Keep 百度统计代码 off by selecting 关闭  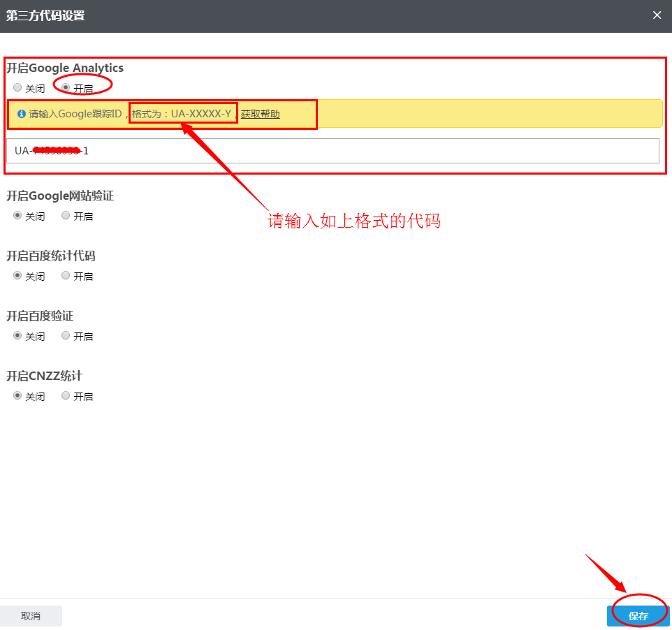(17, 276)
